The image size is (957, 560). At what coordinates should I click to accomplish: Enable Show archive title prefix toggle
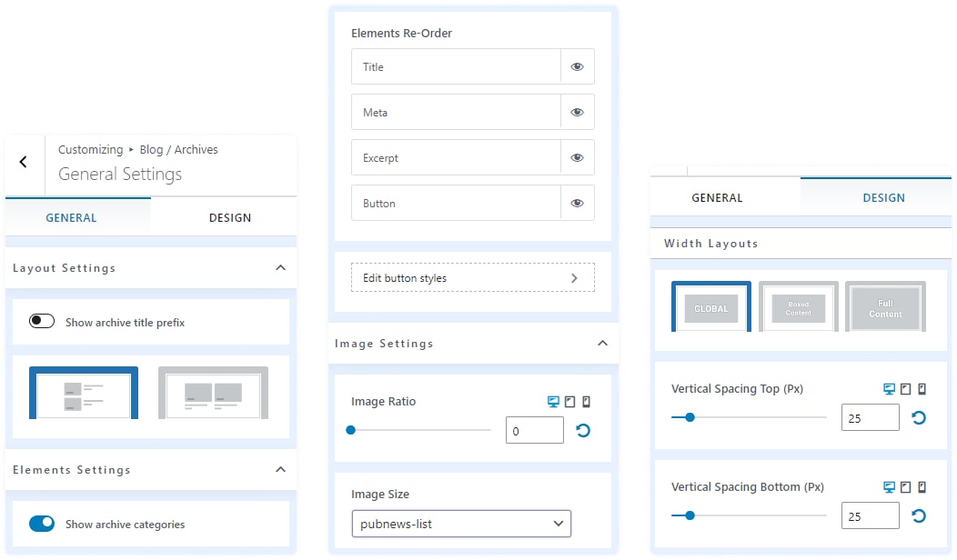[x=42, y=322]
